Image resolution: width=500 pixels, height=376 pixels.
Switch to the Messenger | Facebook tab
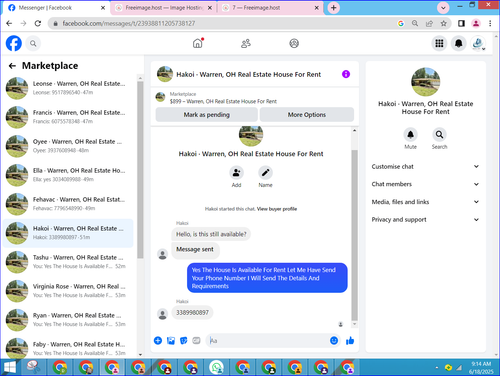pos(57,8)
